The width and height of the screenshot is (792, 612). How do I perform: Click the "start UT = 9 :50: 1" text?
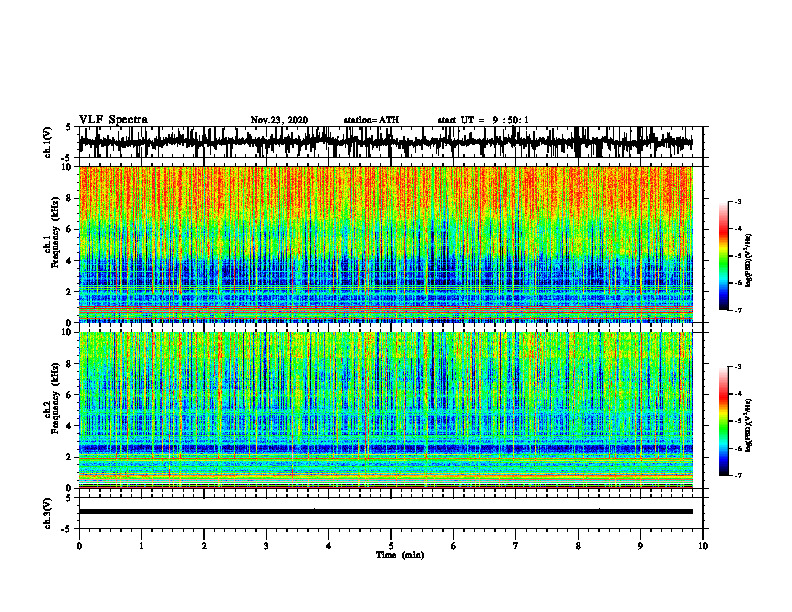tap(483, 120)
